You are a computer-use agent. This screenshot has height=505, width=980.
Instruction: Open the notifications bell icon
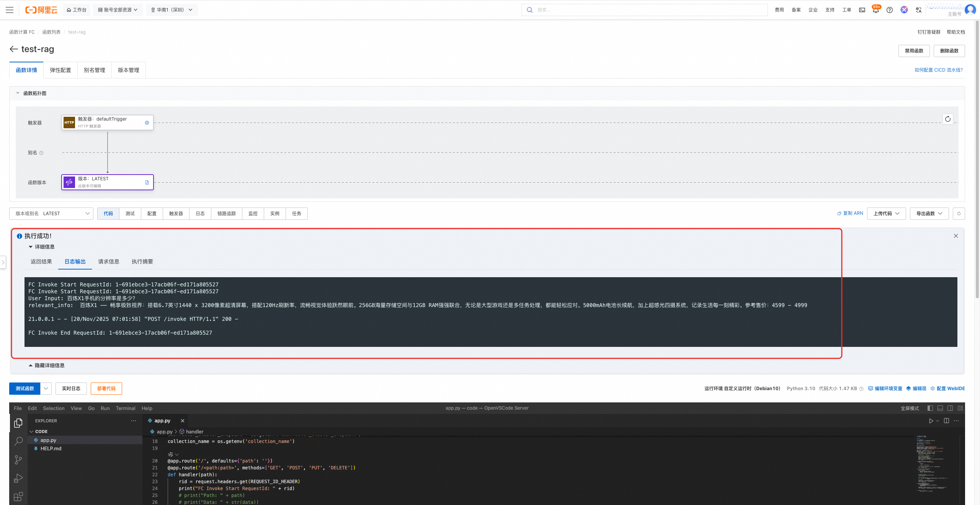click(x=875, y=10)
